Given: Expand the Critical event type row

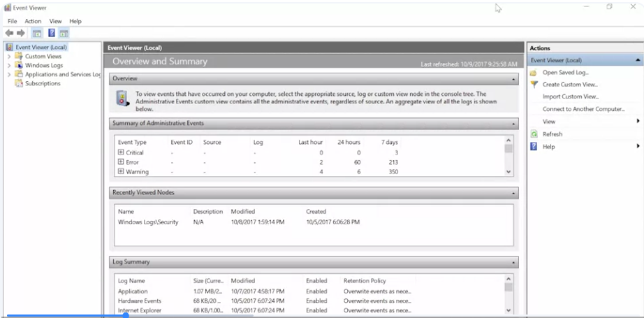Looking at the screenshot, I should tap(121, 152).
